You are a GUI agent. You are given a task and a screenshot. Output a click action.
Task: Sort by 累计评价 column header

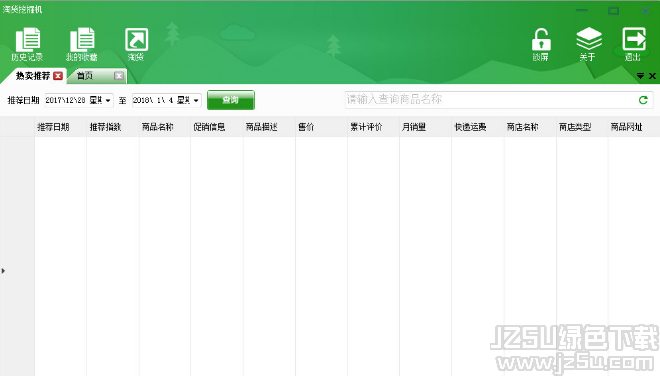[x=373, y=127]
